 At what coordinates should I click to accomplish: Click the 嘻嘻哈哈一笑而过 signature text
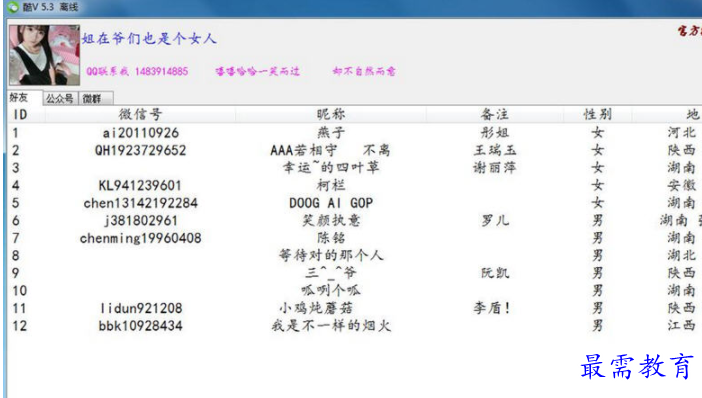(257, 71)
